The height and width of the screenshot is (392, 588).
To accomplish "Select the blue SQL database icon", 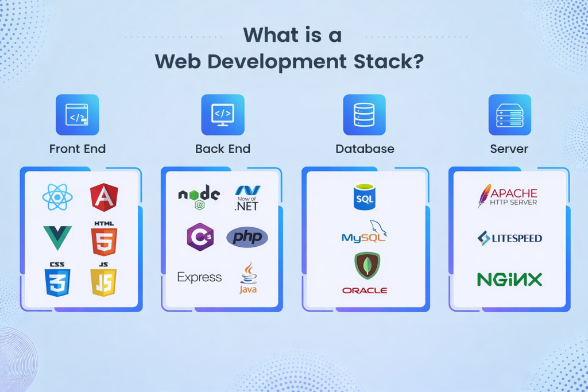I will (365, 197).
